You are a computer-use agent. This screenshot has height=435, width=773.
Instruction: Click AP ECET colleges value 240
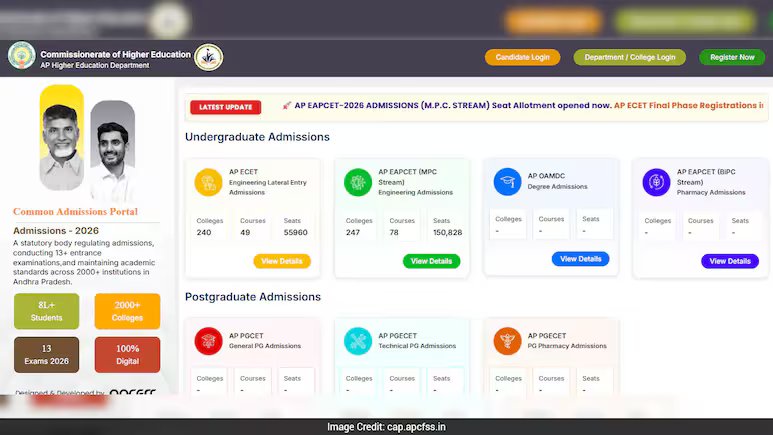tap(204, 232)
